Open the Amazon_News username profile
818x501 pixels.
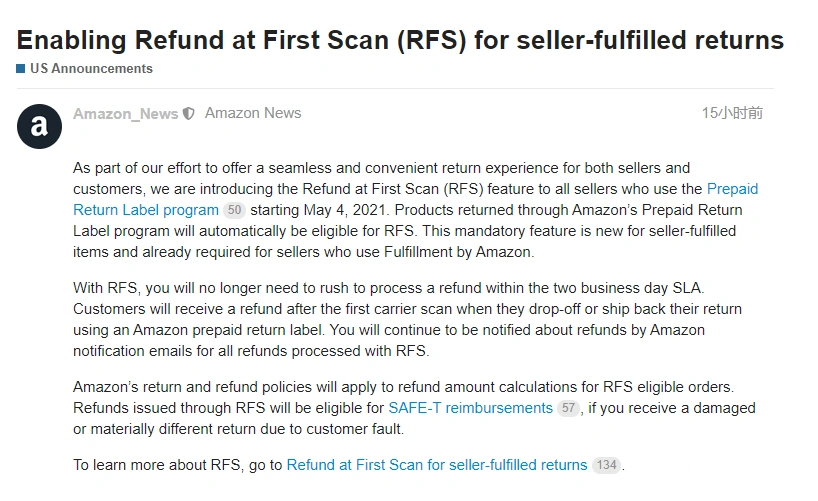coord(125,114)
